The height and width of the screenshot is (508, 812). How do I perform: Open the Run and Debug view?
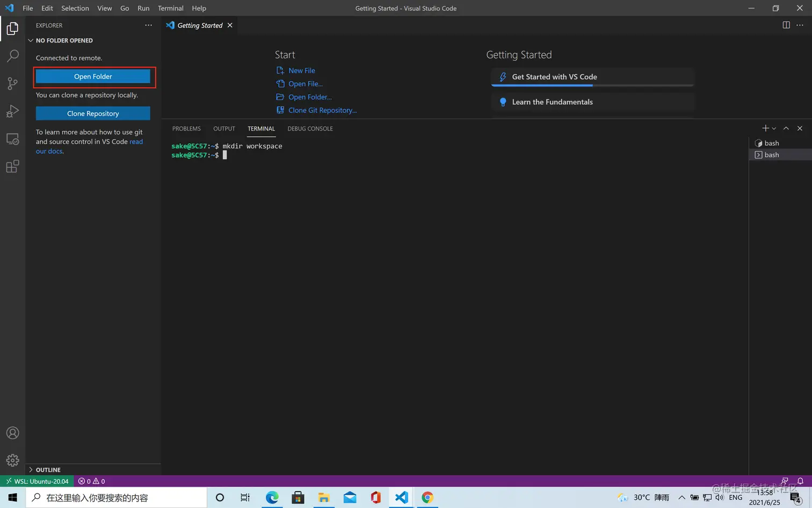(12, 111)
